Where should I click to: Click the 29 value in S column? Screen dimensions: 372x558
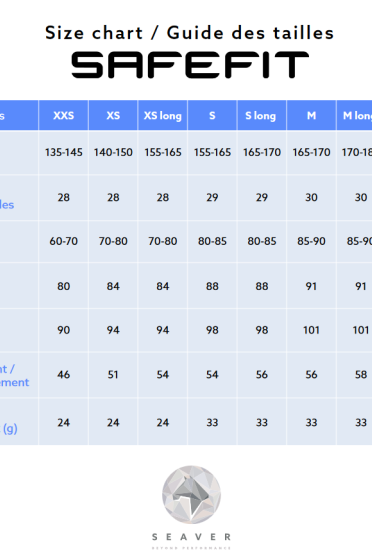tap(212, 198)
